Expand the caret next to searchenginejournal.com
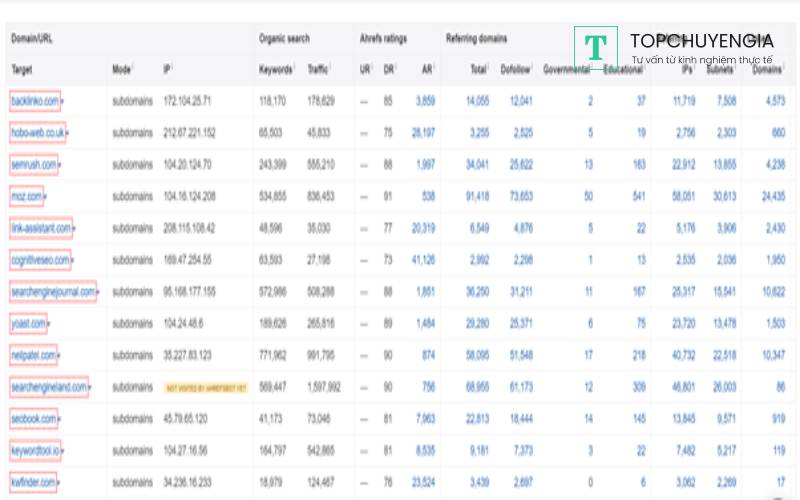 pyautogui.click(x=99, y=293)
